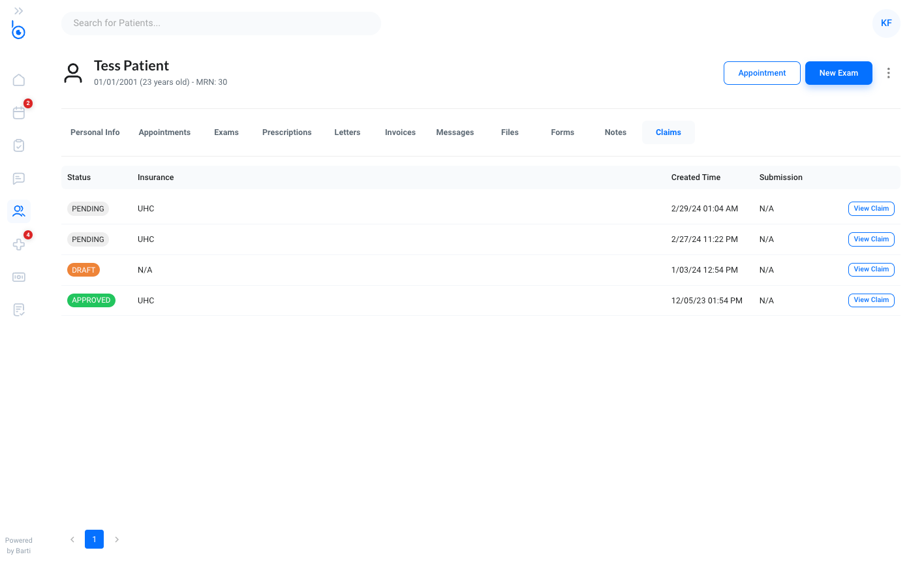
Task: Open the messages chat sidebar icon
Action: (x=19, y=178)
